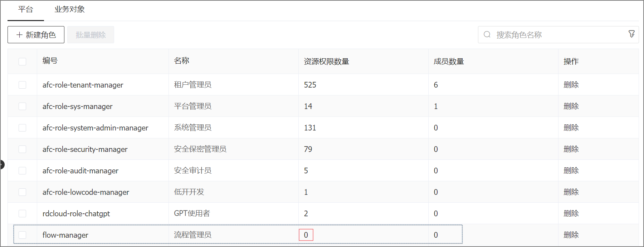Click 删除 in the 流程管理员 row

point(571,235)
